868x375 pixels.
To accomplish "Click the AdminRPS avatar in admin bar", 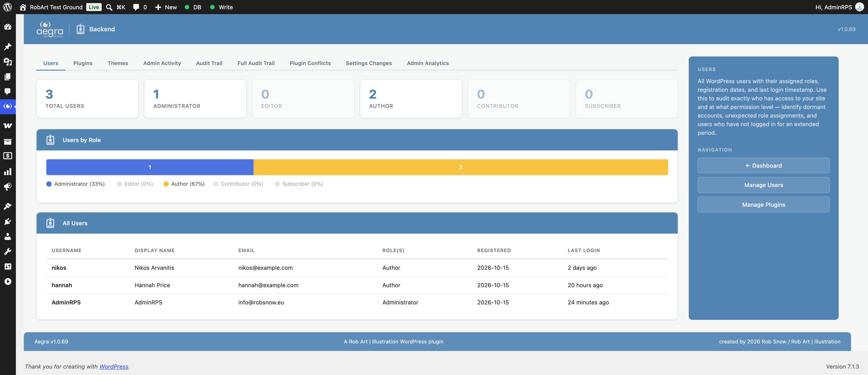I will click(859, 7).
